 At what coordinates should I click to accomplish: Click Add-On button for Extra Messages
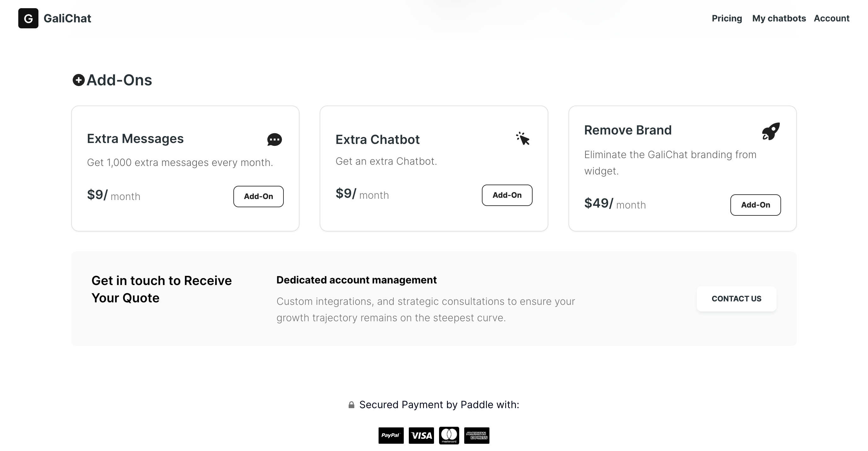point(258,196)
